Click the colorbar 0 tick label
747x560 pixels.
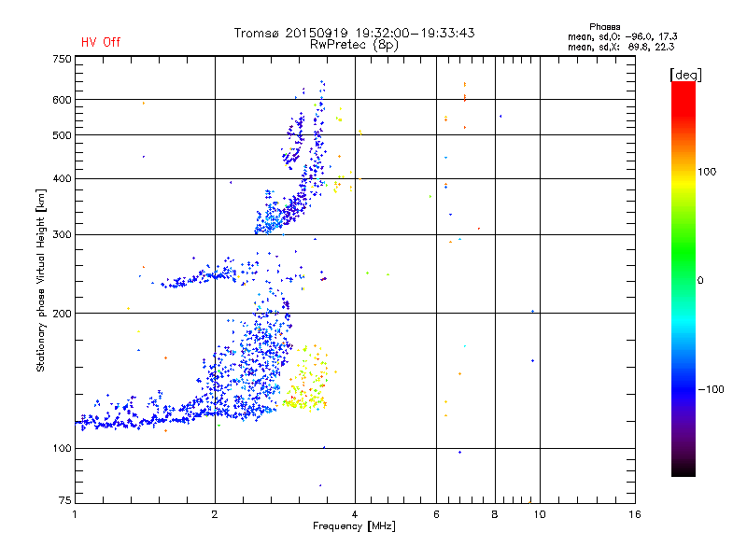[700, 281]
